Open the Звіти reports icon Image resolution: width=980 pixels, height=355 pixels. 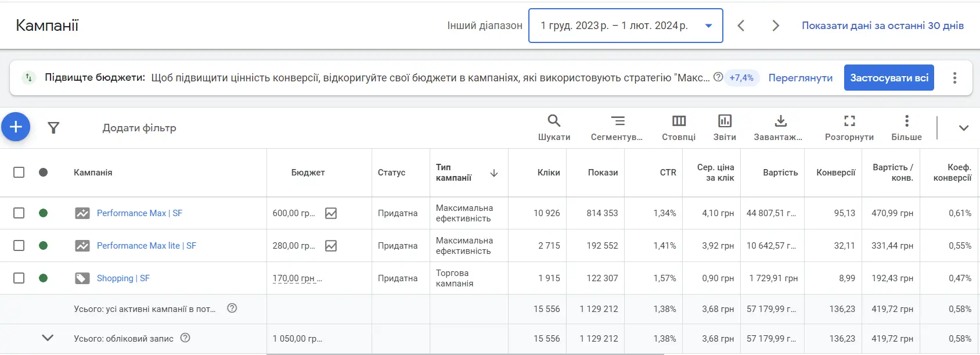(x=725, y=127)
